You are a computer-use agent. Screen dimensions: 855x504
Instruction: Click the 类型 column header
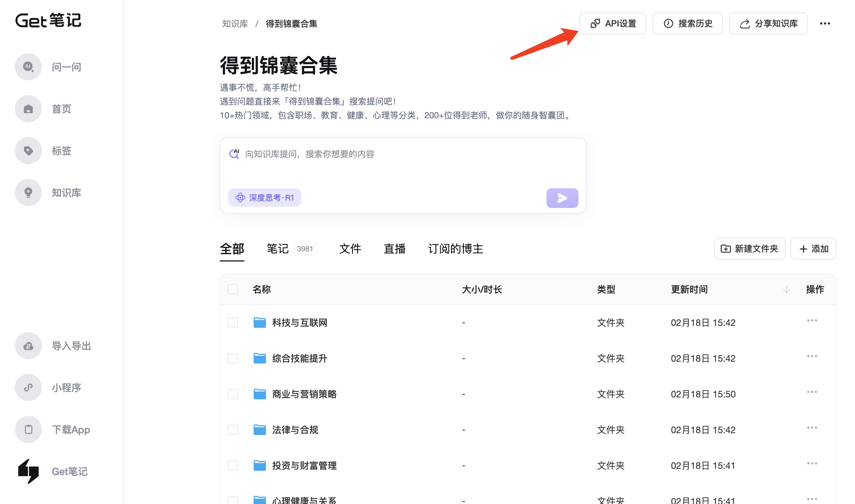[x=606, y=289]
